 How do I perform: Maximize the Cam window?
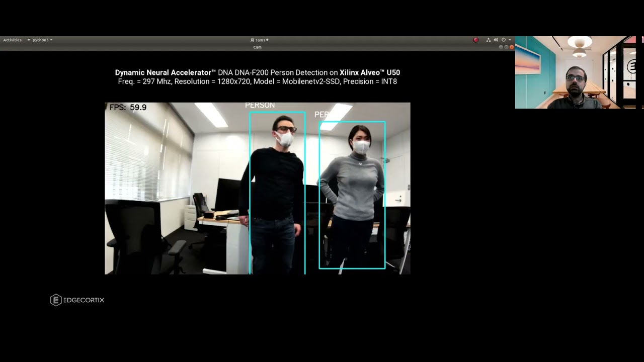pos(506,47)
